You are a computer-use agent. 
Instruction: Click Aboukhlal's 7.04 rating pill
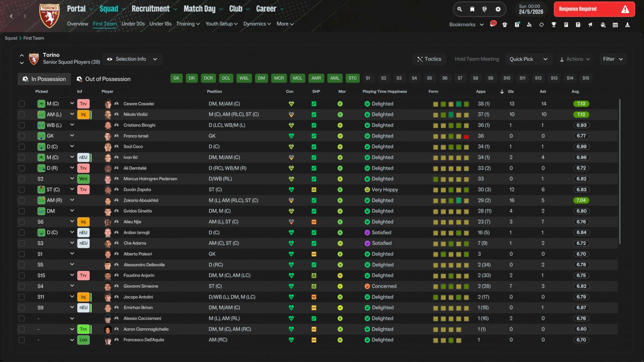(x=581, y=200)
